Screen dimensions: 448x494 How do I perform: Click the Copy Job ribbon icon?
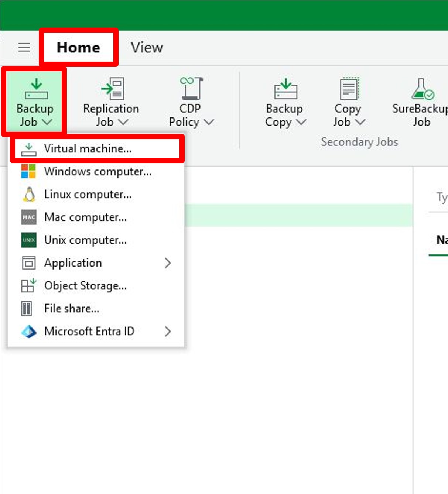click(349, 89)
